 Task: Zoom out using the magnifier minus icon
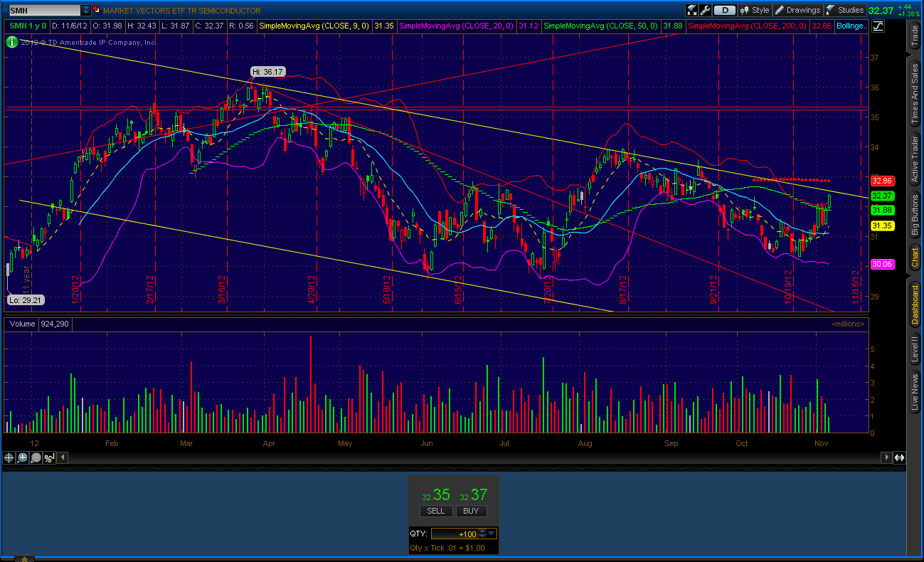pos(36,457)
